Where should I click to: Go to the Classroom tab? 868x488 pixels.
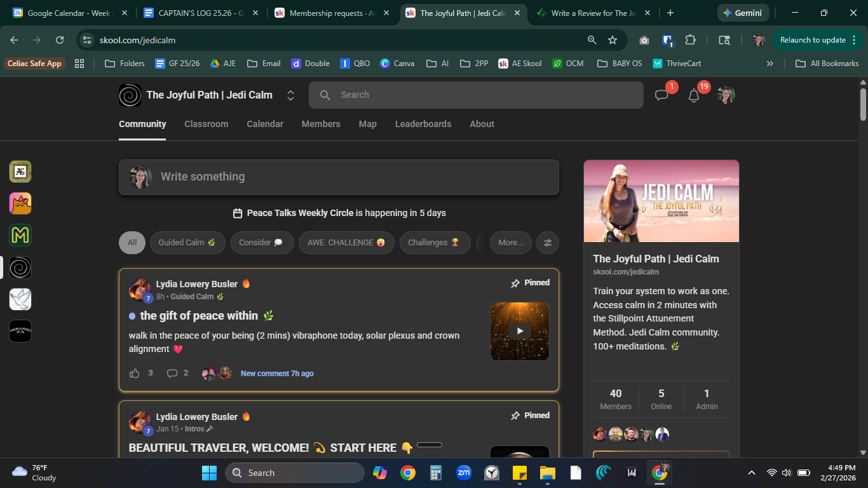coord(206,124)
